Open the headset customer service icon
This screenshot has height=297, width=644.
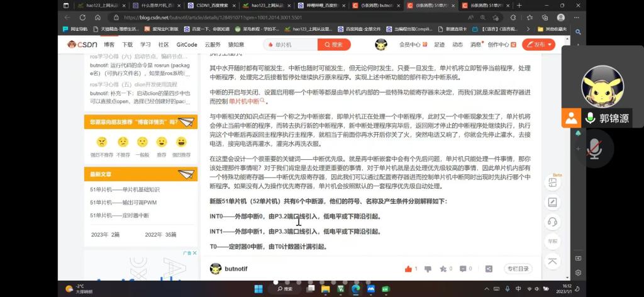click(x=552, y=221)
